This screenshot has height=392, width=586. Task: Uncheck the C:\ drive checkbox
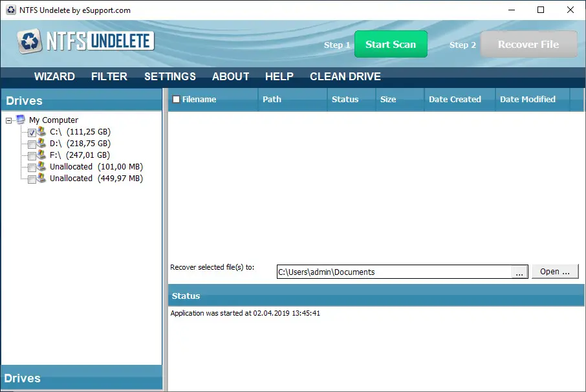pos(32,133)
